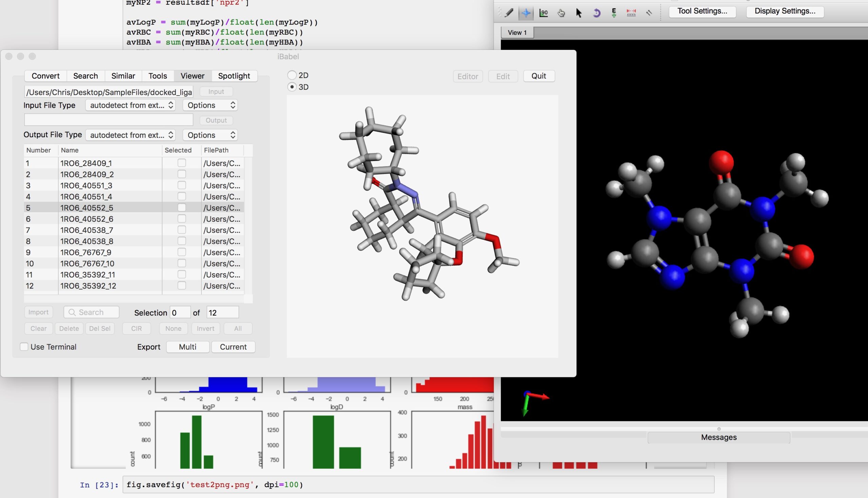This screenshot has width=868, height=498.
Task: Select the black arrow Selection tool
Action: 579,13
